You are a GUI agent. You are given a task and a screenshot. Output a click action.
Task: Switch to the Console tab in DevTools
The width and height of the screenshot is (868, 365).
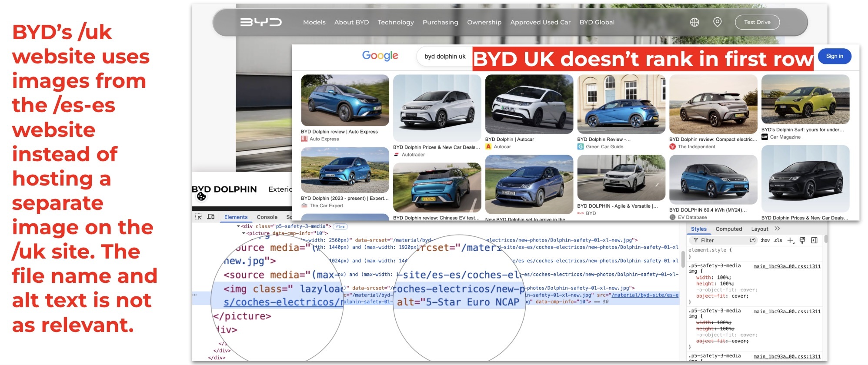tap(267, 217)
